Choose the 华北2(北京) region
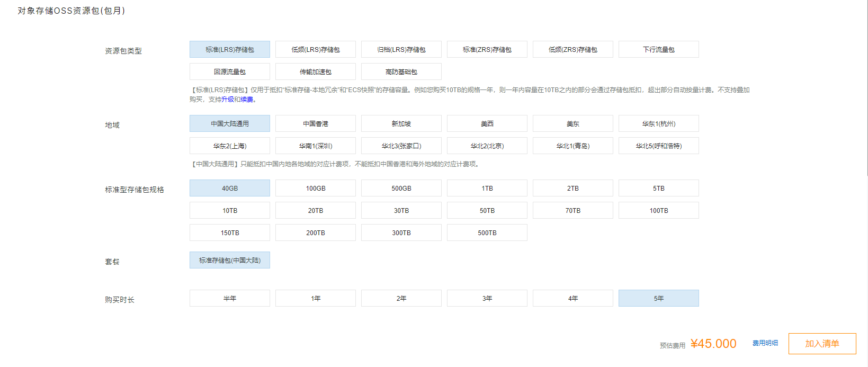 point(487,146)
